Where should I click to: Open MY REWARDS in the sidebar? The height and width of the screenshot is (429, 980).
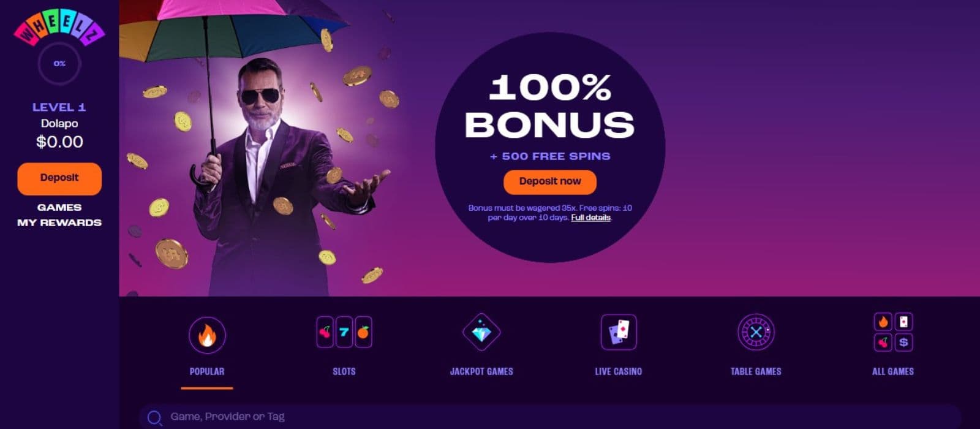pos(59,222)
